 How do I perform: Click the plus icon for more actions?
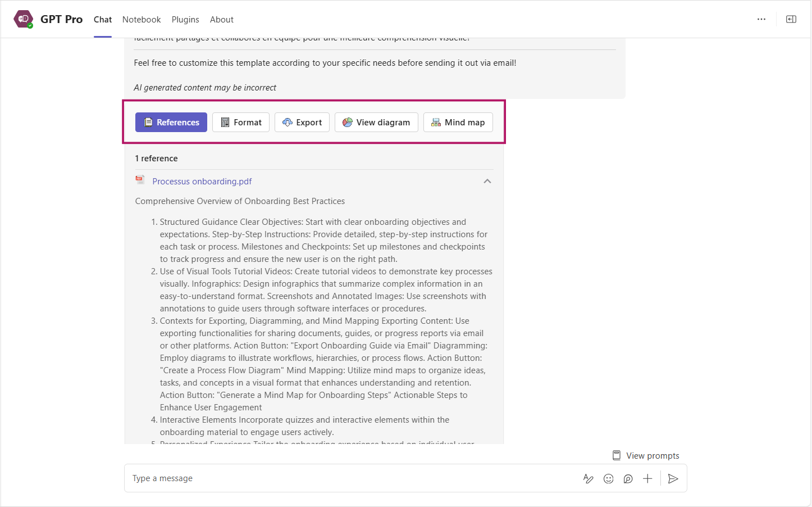tap(647, 478)
